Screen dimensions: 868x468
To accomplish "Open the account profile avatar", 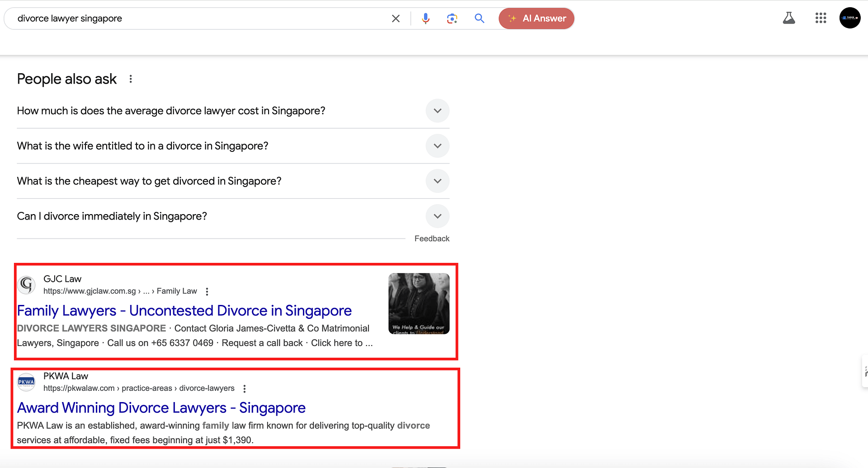I will tap(850, 18).
